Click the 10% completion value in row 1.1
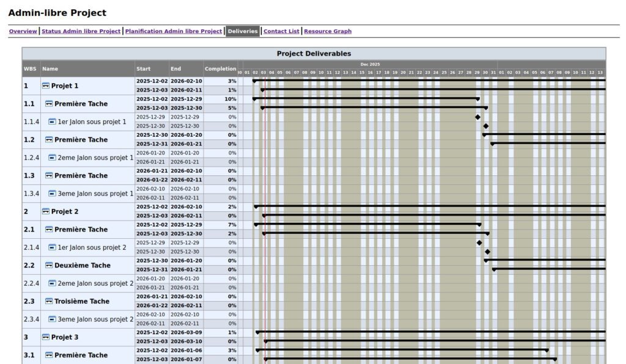The width and height of the screenshot is (626, 364). click(230, 99)
